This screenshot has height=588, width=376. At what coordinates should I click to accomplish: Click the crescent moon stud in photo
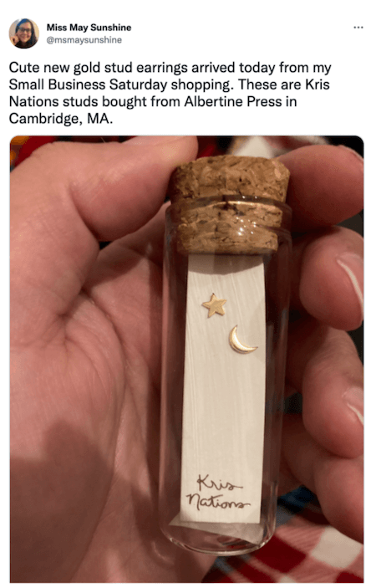pyautogui.click(x=241, y=340)
